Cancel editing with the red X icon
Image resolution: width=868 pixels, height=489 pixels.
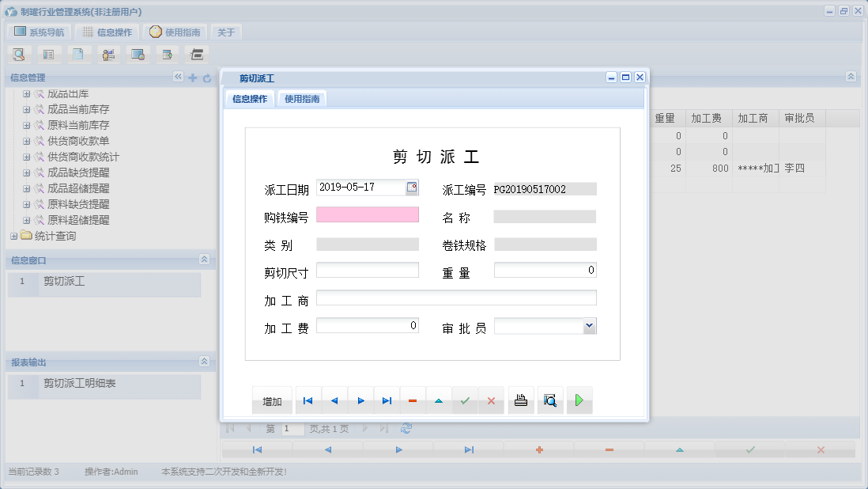(x=491, y=400)
